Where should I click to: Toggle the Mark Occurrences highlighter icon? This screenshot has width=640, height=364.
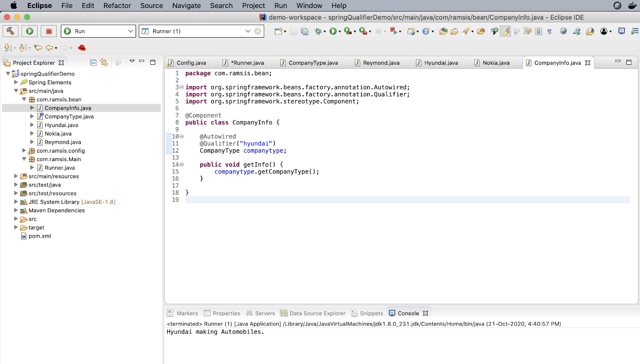[x=506, y=31]
